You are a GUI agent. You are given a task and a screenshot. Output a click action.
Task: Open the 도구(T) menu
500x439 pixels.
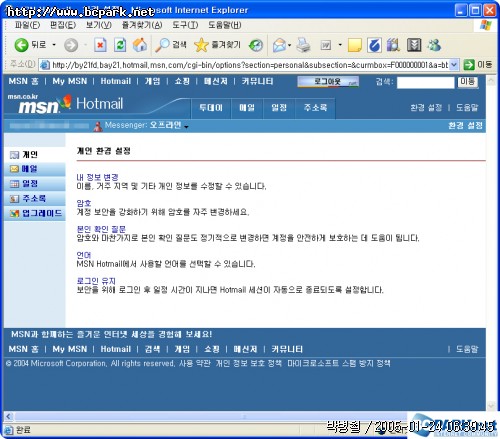[185, 25]
